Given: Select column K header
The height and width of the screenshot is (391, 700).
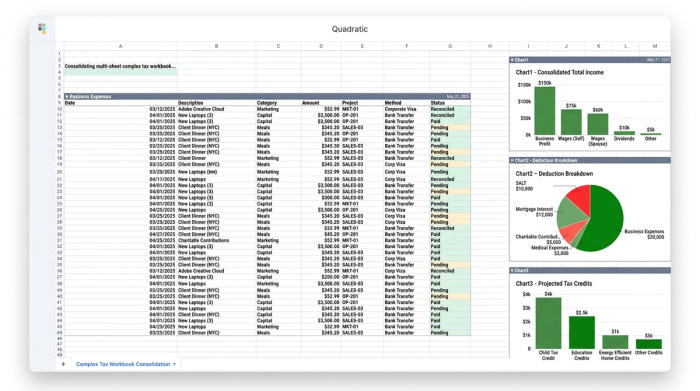Looking at the screenshot, I should tap(599, 46).
